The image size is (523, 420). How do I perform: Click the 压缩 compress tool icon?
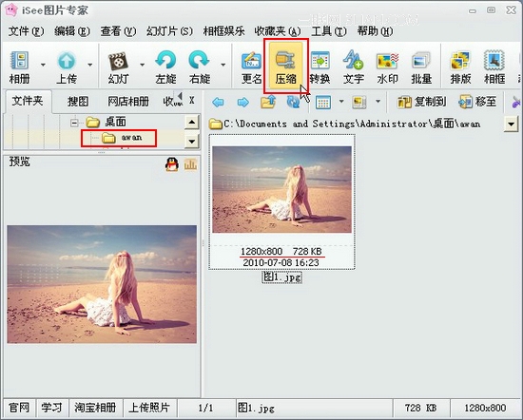[285, 67]
